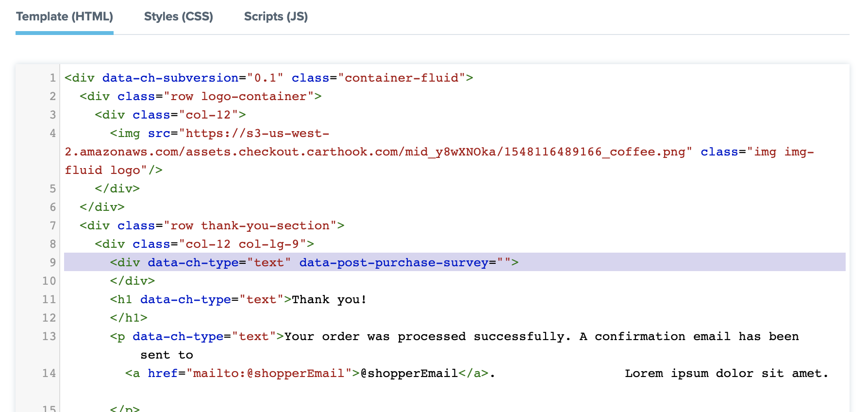Image resolution: width=868 pixels, height=412 pixels.
Task: Click the closing div tag on line 10
Action: [x=133, y=281]
